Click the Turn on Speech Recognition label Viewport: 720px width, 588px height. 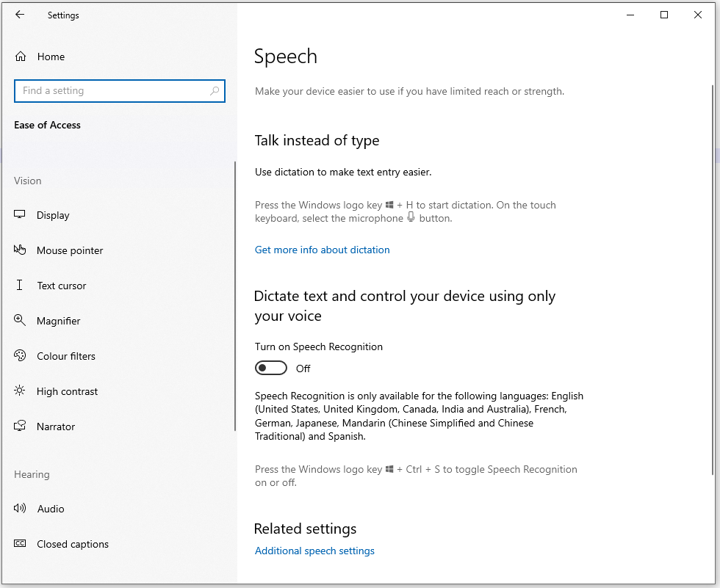pos(319,346)
